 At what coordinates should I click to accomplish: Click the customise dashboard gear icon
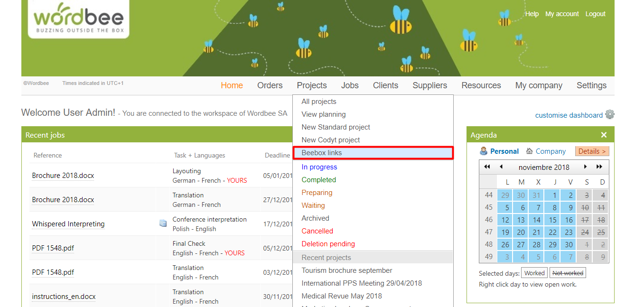click(610, 114)
